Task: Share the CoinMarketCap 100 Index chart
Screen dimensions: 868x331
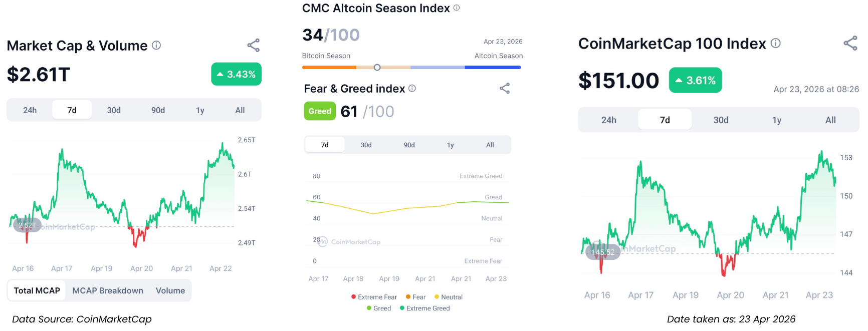Action: pyautogui.click(x=850, y=44)
